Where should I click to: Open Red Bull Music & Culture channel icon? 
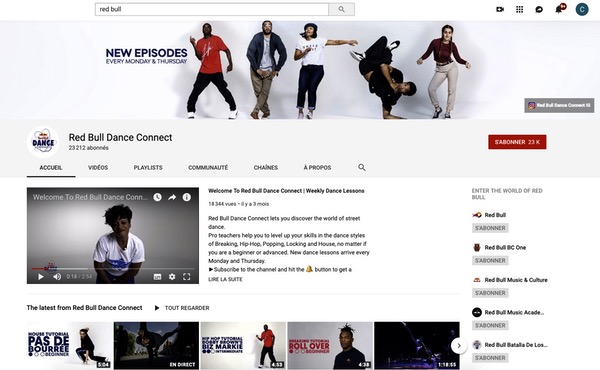coord(477,280)
